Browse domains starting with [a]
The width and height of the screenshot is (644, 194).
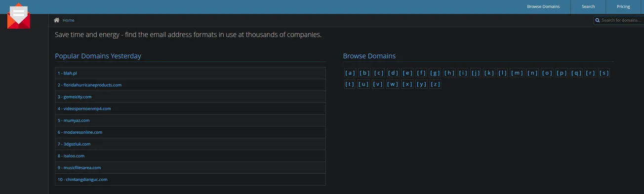[350, 73]
